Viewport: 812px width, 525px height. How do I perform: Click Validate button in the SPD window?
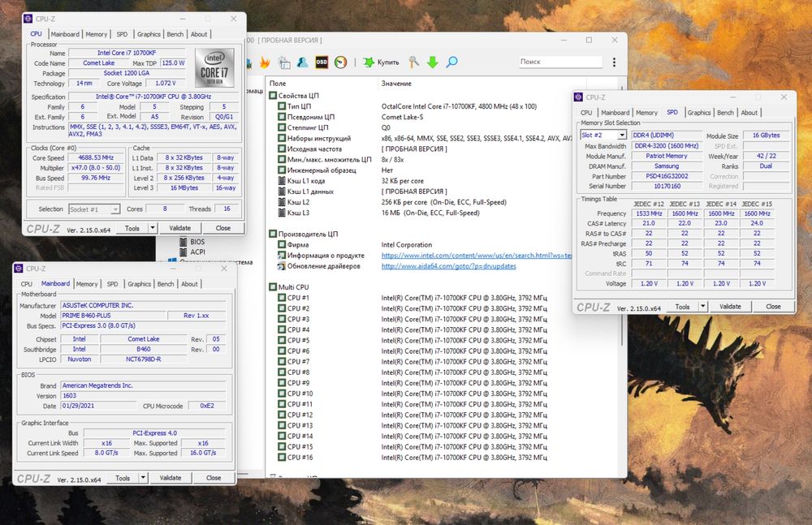(730, 307)
